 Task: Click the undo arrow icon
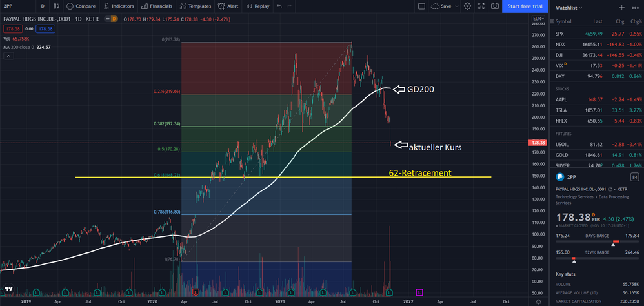[x=279, y=6]
